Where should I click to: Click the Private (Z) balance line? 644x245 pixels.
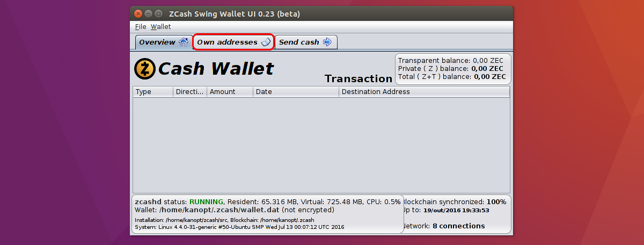(451, 69)
